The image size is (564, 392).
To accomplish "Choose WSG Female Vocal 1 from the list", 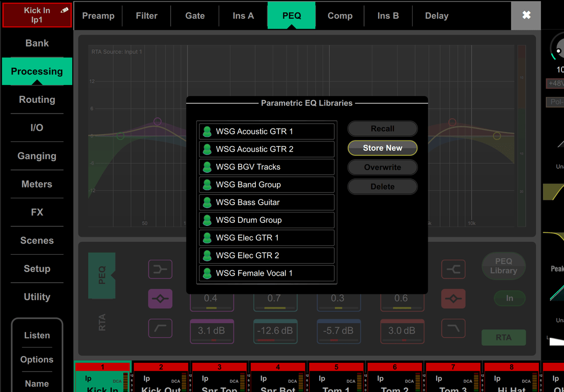I will (267, 274).
